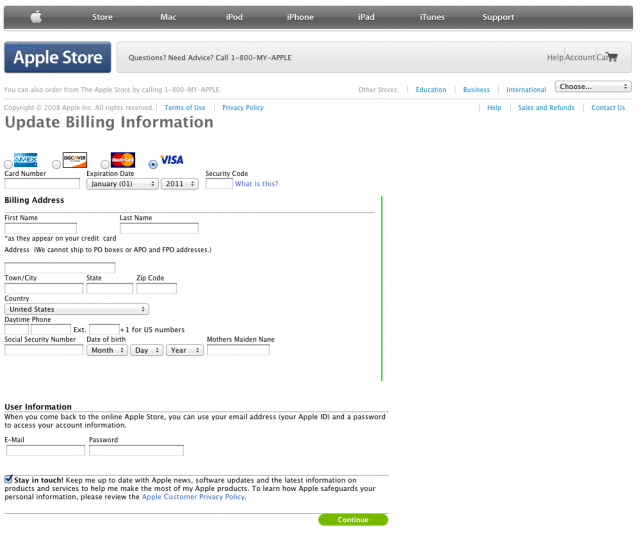Open the expiration month dropdown
Screen dimensions: 640x537
[122, 184]
